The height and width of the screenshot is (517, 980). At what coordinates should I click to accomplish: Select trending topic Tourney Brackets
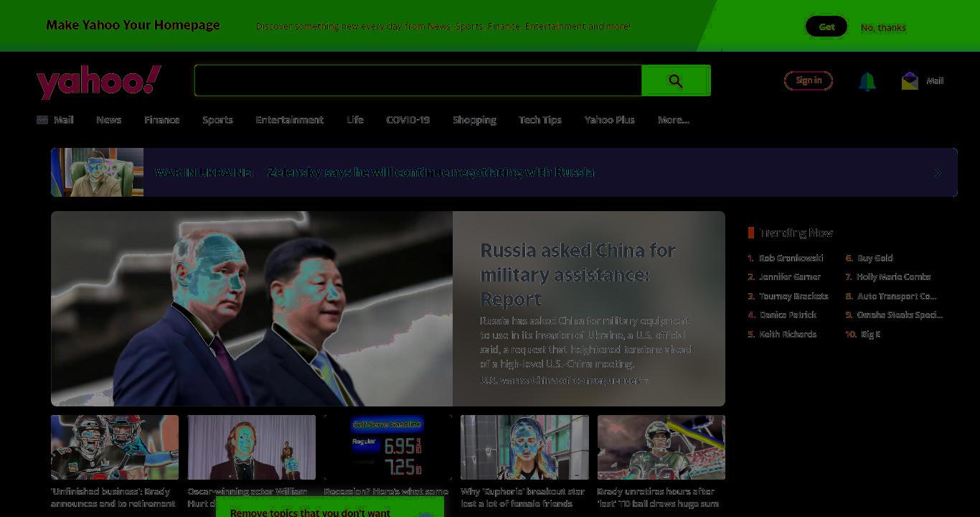[793, 296]
